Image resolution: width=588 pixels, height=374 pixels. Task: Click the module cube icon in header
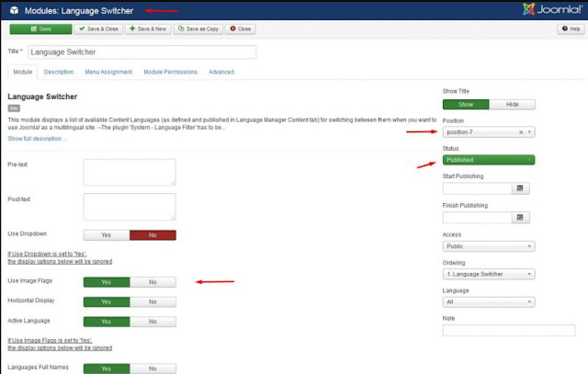pyautogui.click(x=14, y=10)
